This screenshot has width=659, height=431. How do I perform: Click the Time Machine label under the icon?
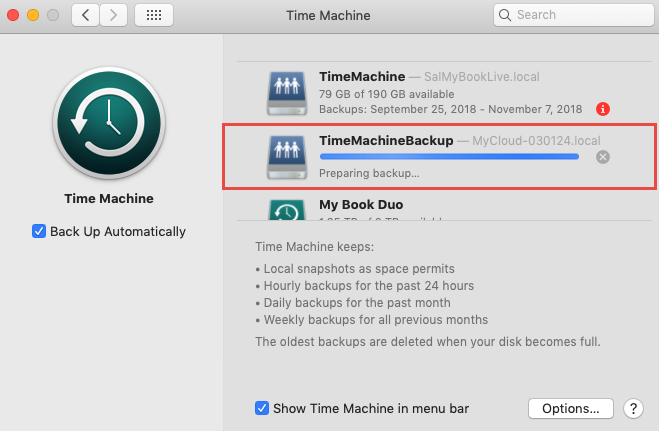pyautogui.click(x=109, y=198)
